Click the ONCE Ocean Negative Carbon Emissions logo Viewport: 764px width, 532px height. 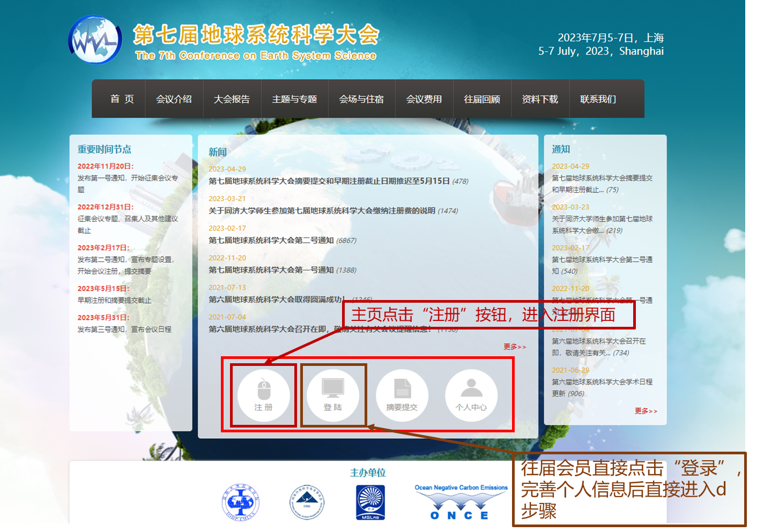(x=461, y=502)
